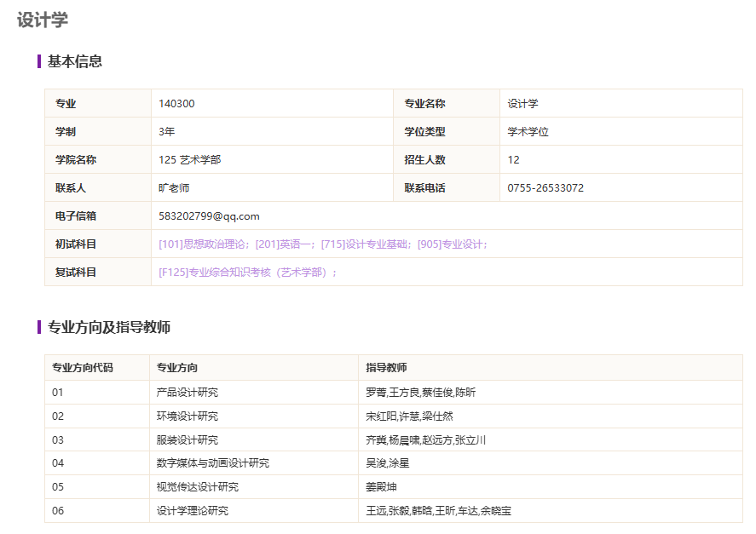The width and height of the screenshot is (756, 534).
Task: Click the 指导教师 column header
Action: point(386,368)
